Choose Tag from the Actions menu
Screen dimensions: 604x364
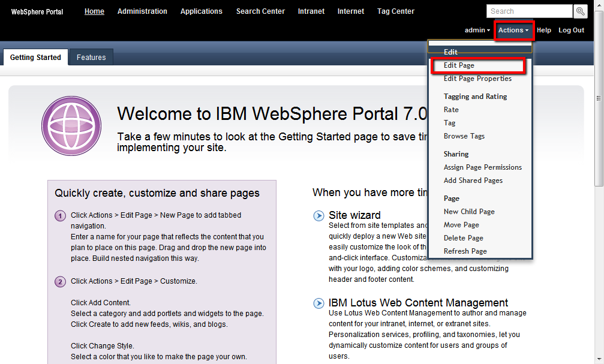(x=449, y=123)
